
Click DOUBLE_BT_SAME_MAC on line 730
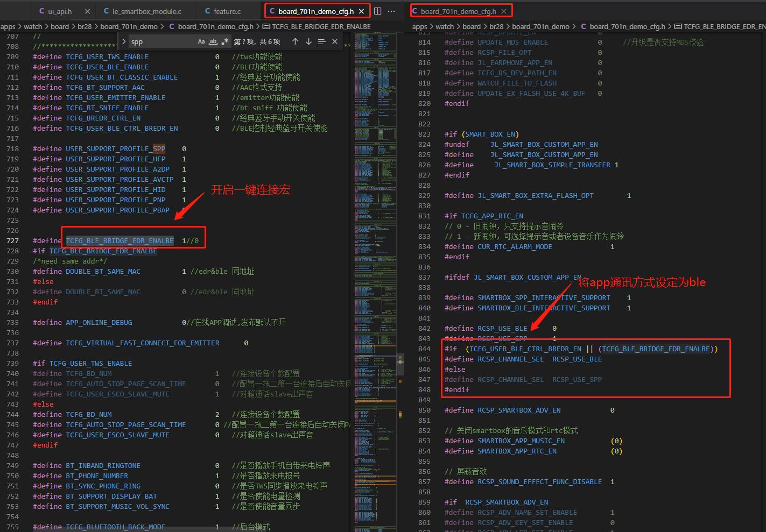(103, 271)
